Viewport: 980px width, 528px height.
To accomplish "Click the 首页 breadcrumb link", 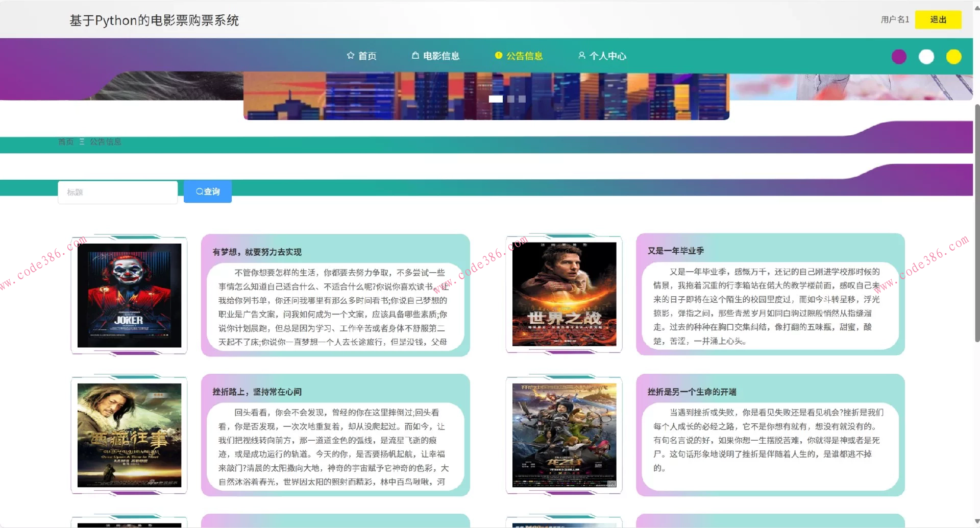I will click(x=66, y=142).
